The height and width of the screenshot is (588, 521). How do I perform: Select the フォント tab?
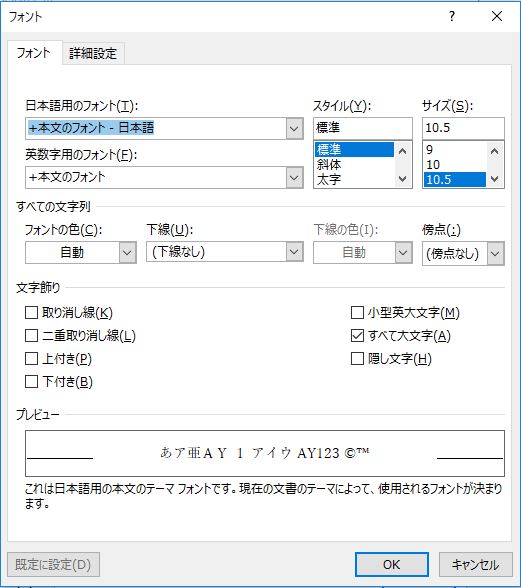point(34,52)
